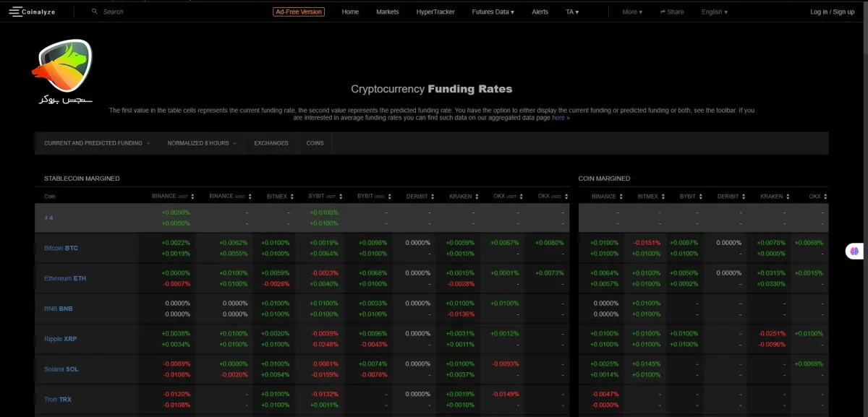
Task: Open the Ripple XRP row link
Action: [60, 339]
